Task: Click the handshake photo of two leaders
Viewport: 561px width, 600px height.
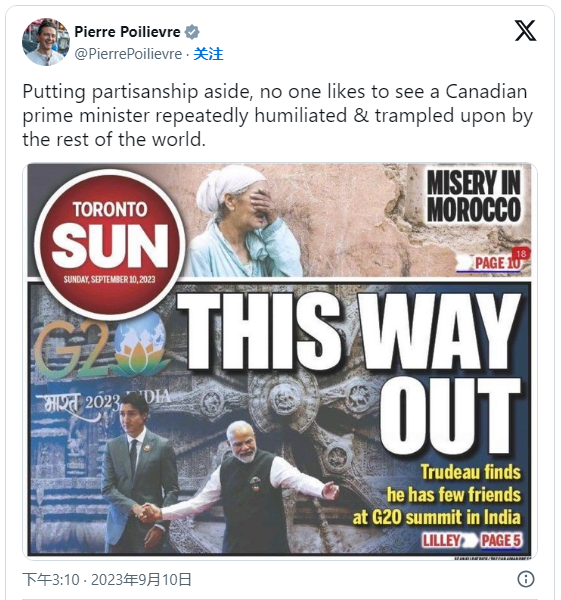Action: 214,476
